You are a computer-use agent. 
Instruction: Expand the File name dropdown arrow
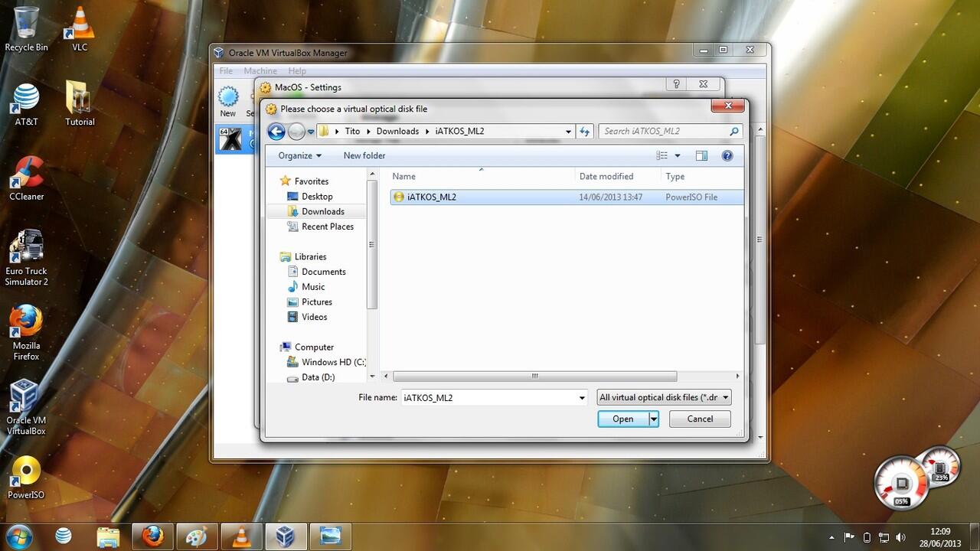(x=582, y=397)
